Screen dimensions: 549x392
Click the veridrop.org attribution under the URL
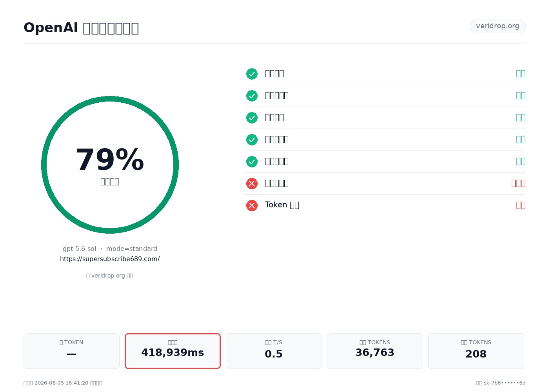click(110, 276)
